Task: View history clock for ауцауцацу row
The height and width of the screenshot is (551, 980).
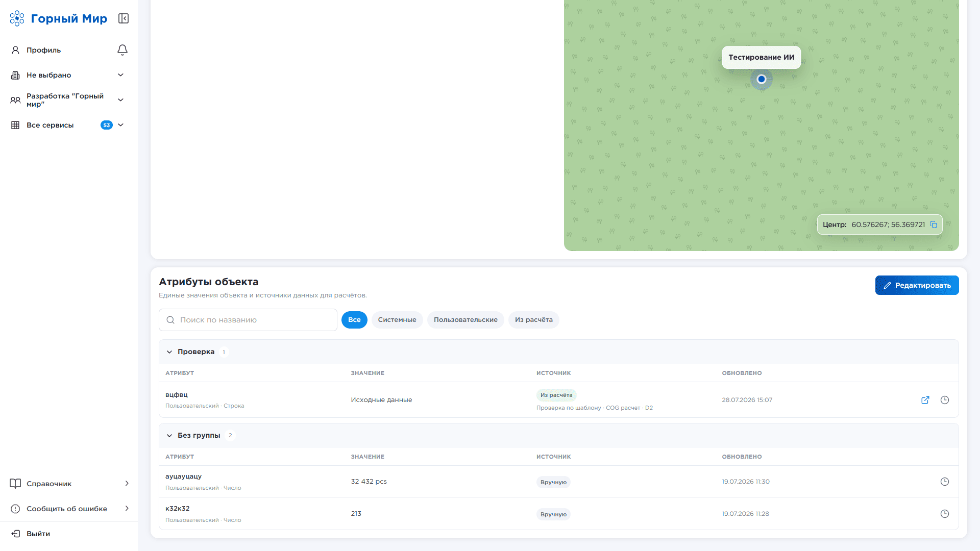Action: [x=945, y=482]
